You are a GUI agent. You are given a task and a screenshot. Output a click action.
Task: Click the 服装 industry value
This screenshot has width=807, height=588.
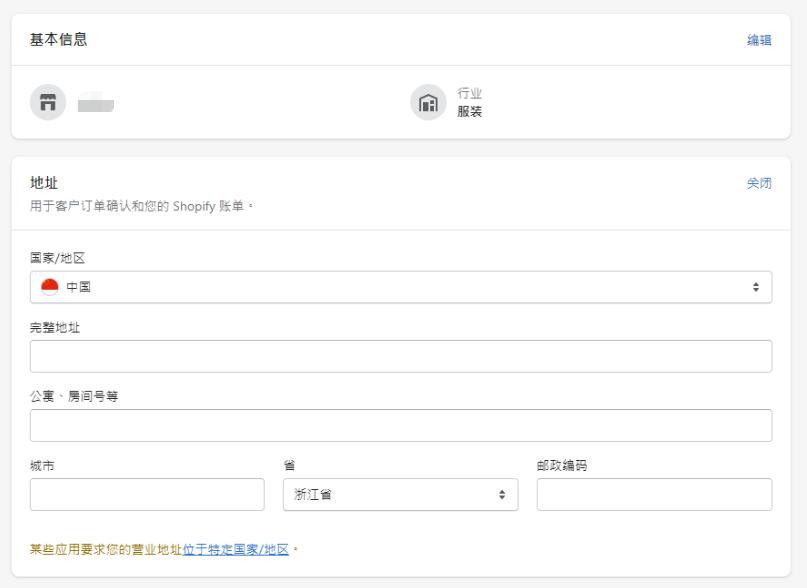pos(470,112)
